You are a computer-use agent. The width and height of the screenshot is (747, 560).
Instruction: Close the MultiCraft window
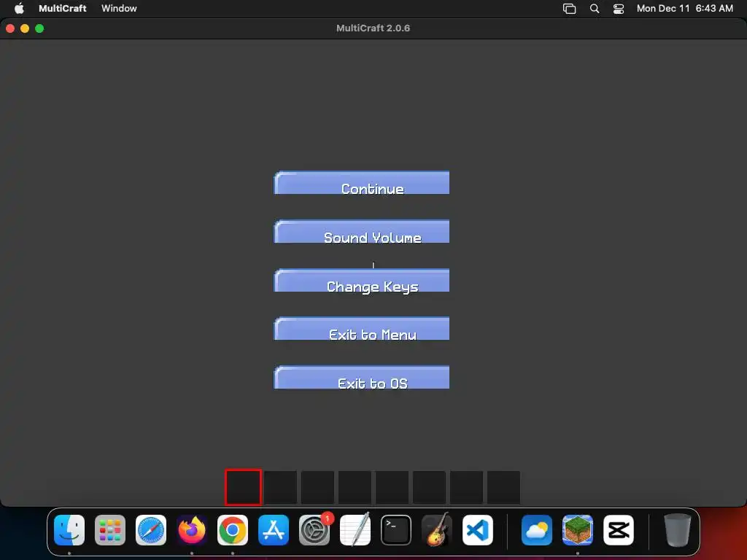point(10,28)
